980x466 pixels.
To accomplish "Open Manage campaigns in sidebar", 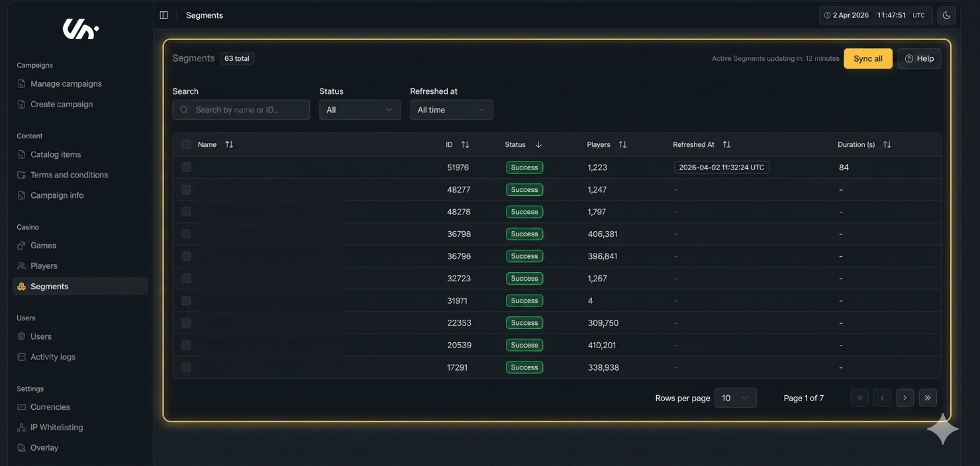I will click(66, 84).
